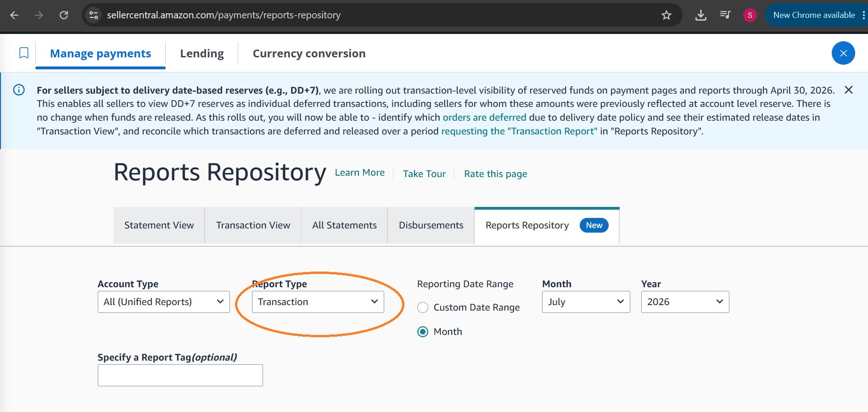
Task: Click Learn More next to Reports Repository
Action: [x=360, y=173]
